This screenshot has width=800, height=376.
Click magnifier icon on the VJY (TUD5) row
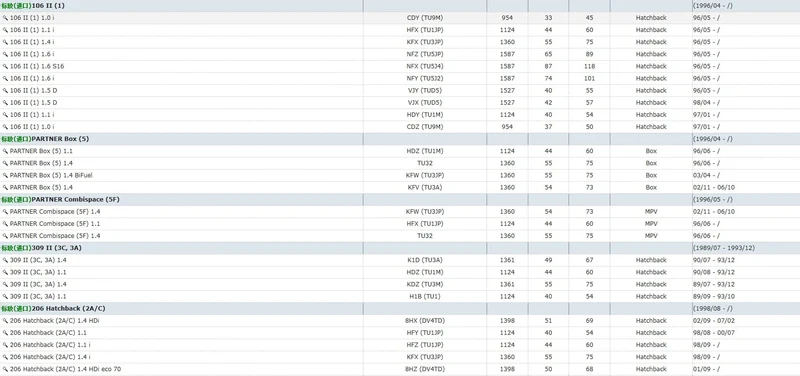click(x=5, y=91)
